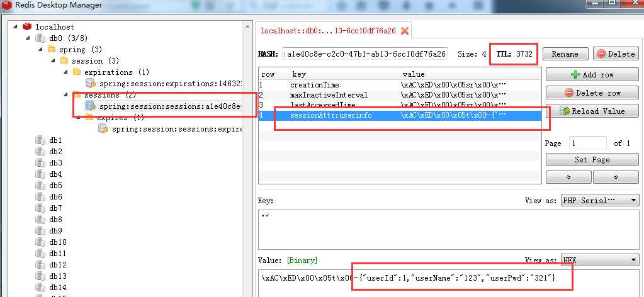
Task: Click the Rename button
Action: (x=565, y=54)
